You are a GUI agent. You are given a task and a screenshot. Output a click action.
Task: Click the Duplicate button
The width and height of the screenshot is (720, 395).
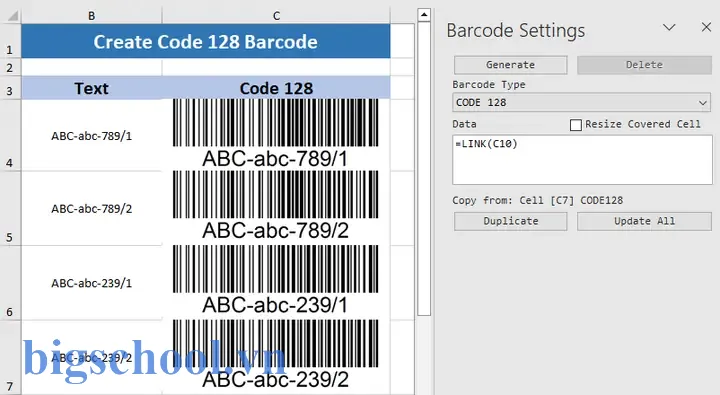pyautogui.click(x=510, y=221)
